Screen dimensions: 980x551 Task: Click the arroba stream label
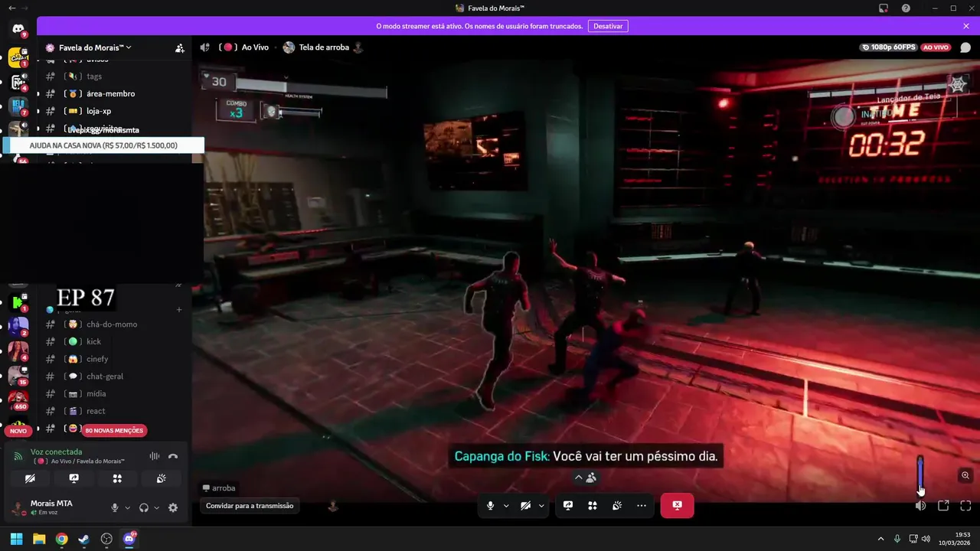tap(219, 488)
